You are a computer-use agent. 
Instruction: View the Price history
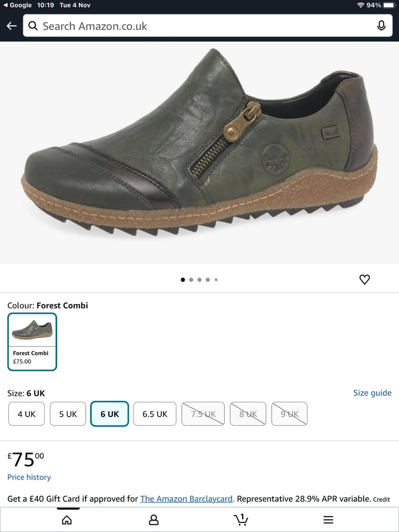point(29,477)
